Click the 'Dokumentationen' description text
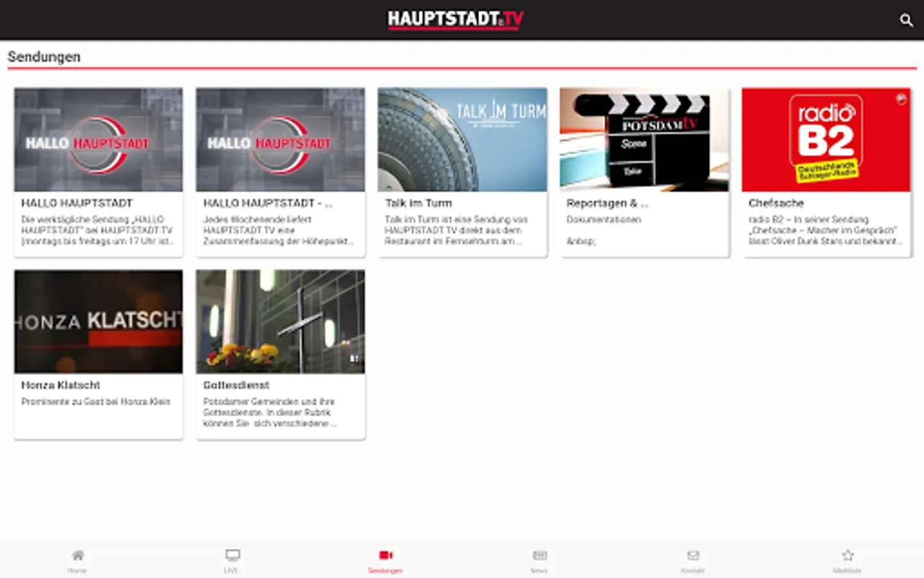This screenshot has width=924, height=578. point(603,220)
